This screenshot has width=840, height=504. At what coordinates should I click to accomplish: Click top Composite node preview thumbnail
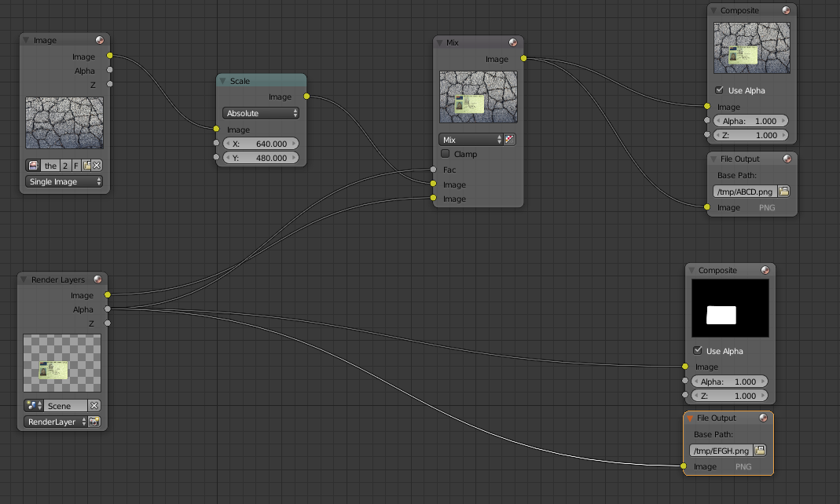[752, 48]
